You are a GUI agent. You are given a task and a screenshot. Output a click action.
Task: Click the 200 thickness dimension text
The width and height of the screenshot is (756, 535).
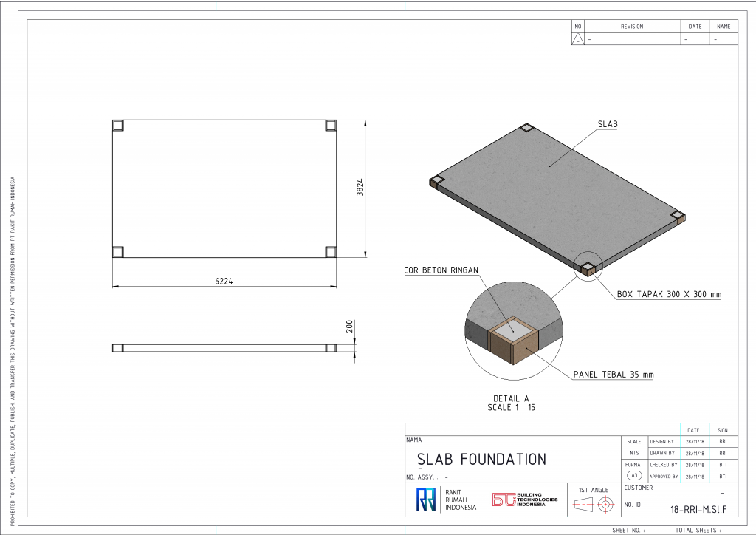tap(350, 327)
